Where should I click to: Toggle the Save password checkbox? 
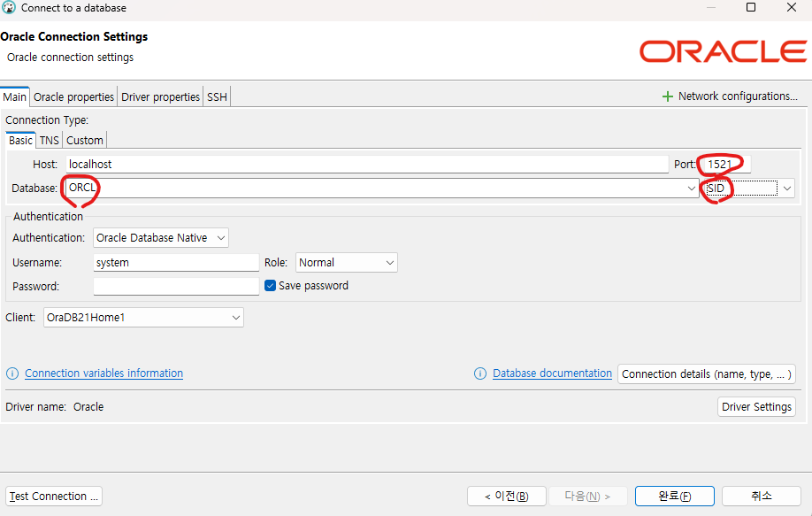[x=270, y=286]
